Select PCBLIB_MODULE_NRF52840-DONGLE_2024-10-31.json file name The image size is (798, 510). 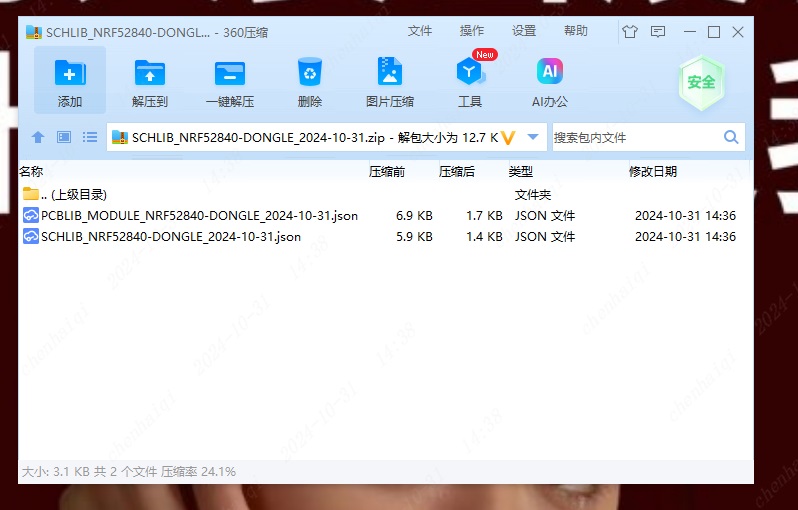[200, 216]
